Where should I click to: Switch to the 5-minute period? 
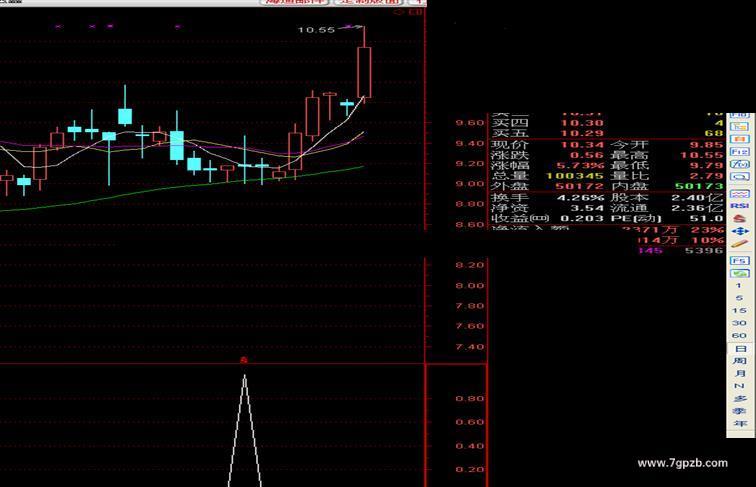tap(739, 298)
